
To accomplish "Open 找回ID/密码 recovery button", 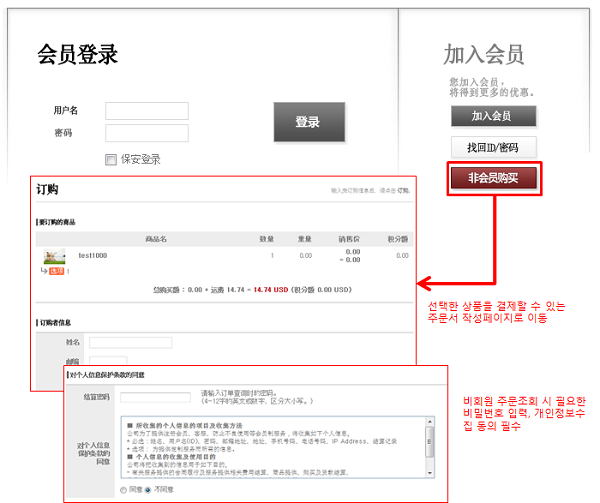I will 494,147.
